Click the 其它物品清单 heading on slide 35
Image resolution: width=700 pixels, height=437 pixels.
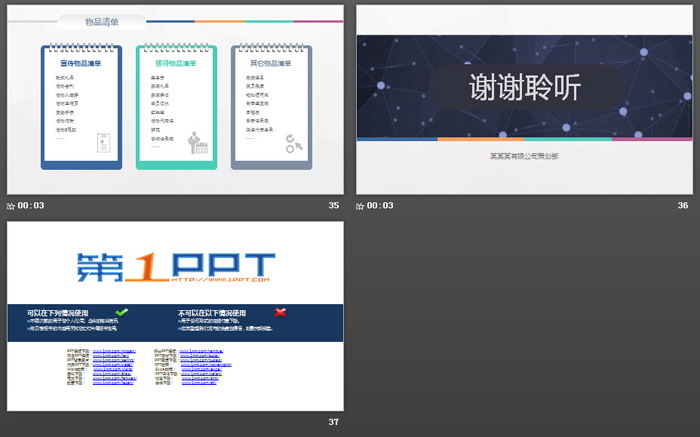click(x=271, y=63)
